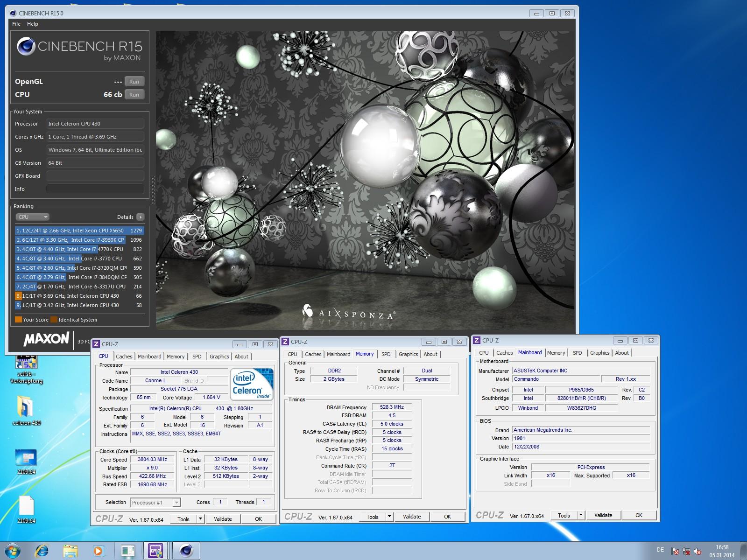
Task: Open Windows Explorer from taskbar
Action: click(x=70, y=551)
